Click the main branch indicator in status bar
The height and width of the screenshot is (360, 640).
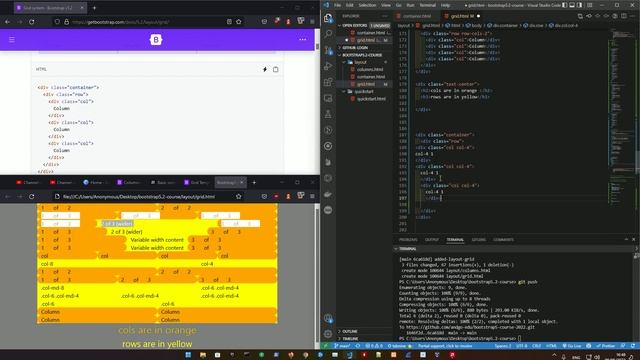[x=342, y=346]
